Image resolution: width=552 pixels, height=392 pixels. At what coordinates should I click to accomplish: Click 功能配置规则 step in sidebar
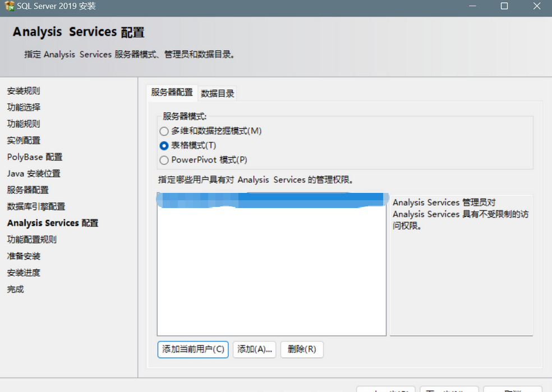tap(31, 239)
